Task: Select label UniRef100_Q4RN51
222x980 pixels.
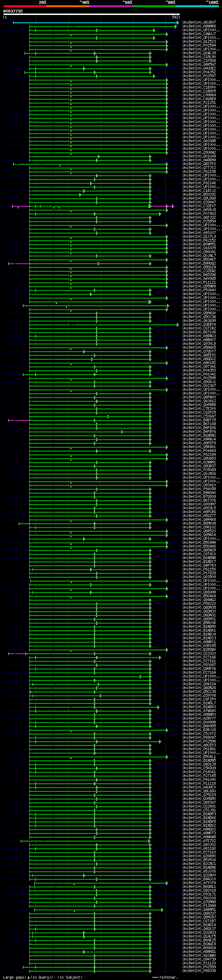Action: 199,910
